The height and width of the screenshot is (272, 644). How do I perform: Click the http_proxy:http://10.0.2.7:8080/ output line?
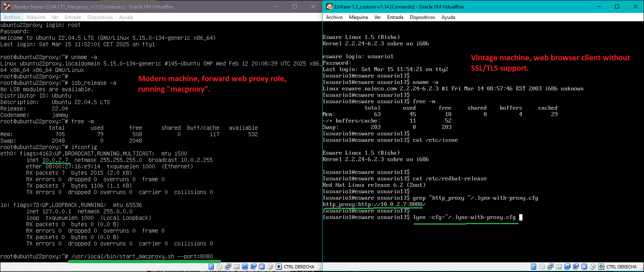374,204
